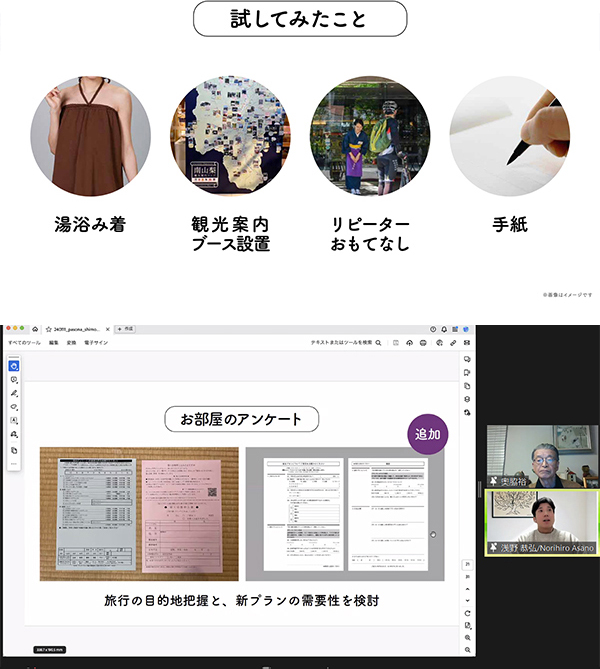Click the grey two-page questionnaire image
600x669 pixels.
point(345,514)
